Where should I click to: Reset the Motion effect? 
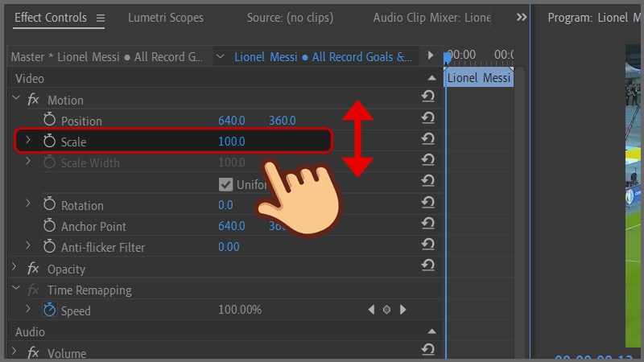(x=428, y=96)
